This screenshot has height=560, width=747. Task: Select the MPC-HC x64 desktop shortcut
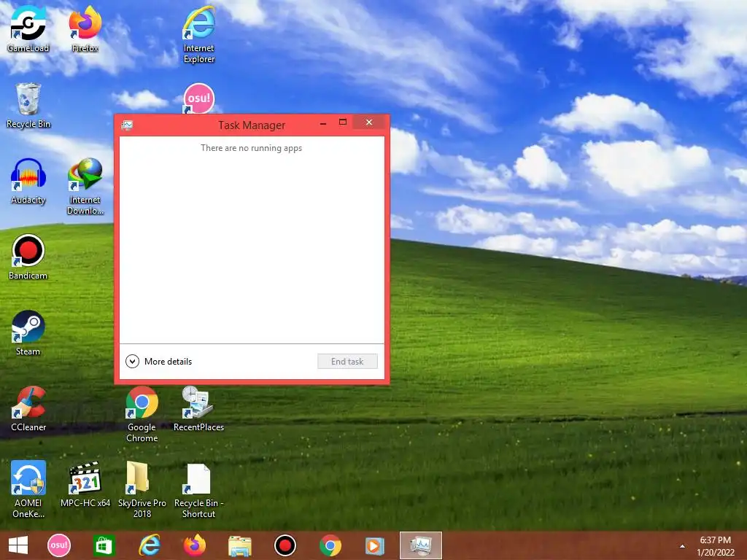pos(85,484)
